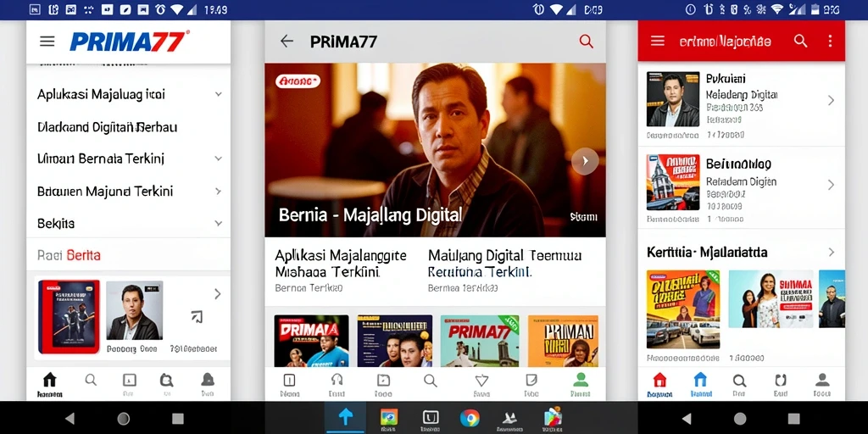Open the three-dot overflow menu in red header

pos(830,41)
